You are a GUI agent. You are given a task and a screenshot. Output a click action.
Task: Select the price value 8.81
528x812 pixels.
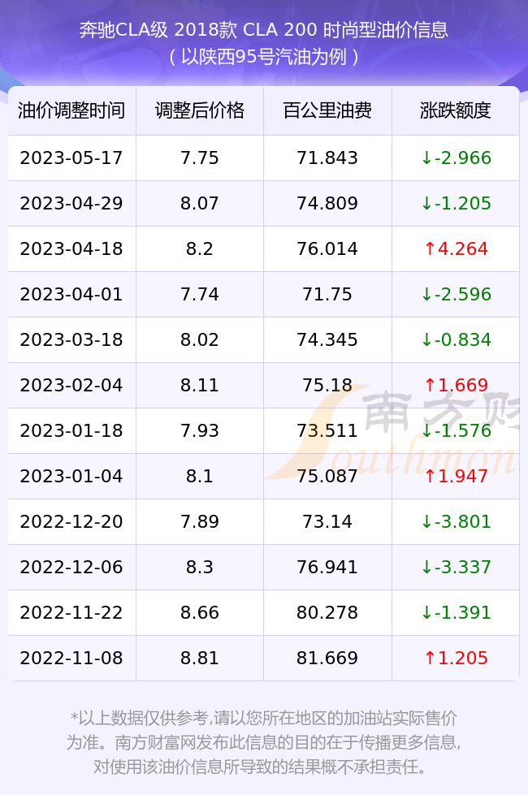point(200,659)
